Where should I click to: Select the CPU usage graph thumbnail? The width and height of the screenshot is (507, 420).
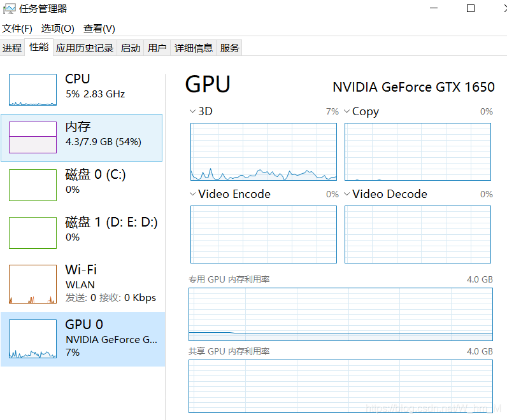pyautogui.click(x=32, y=90)
